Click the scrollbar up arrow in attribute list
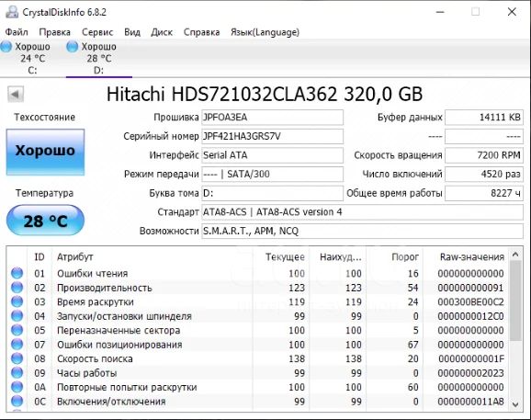Screen dimensions: 531x420 coord(515,255)
